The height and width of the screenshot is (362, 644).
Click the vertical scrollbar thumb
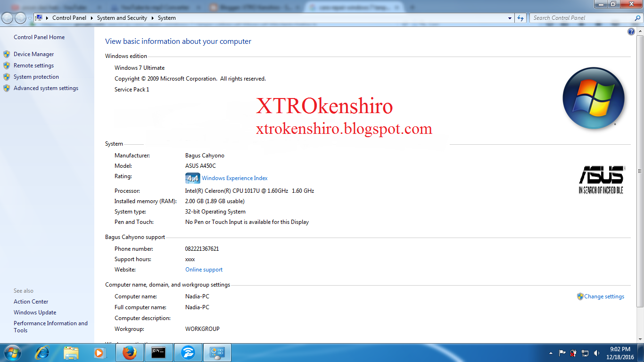[640, 171]
